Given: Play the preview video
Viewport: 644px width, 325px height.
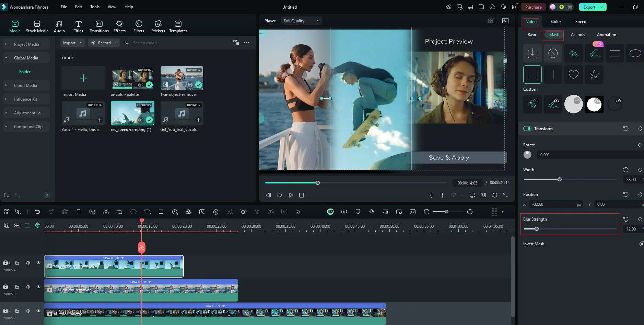Looking at the screenshot, I should [x=291, y=195].
